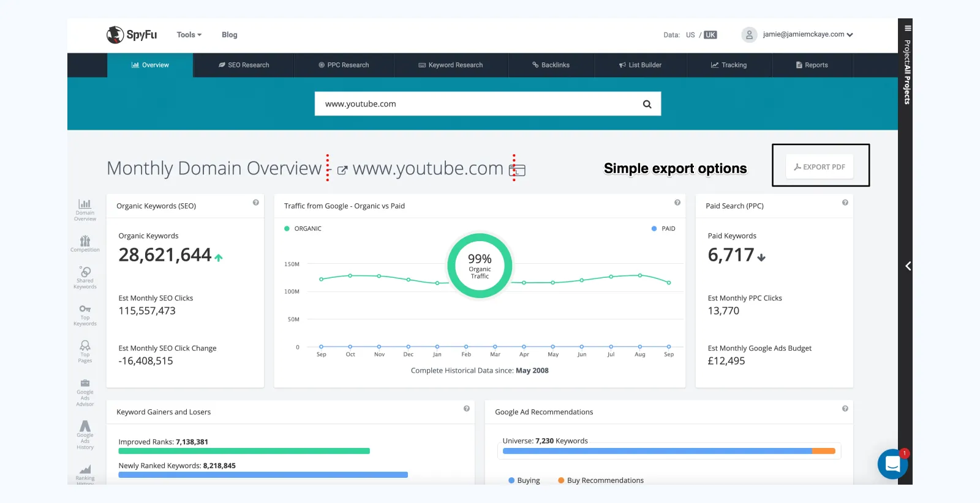The width and height of the screenshot is (980, 503).
Task: Toggle ORGANIC series in chart legend
Action: [x=303, y=228]
